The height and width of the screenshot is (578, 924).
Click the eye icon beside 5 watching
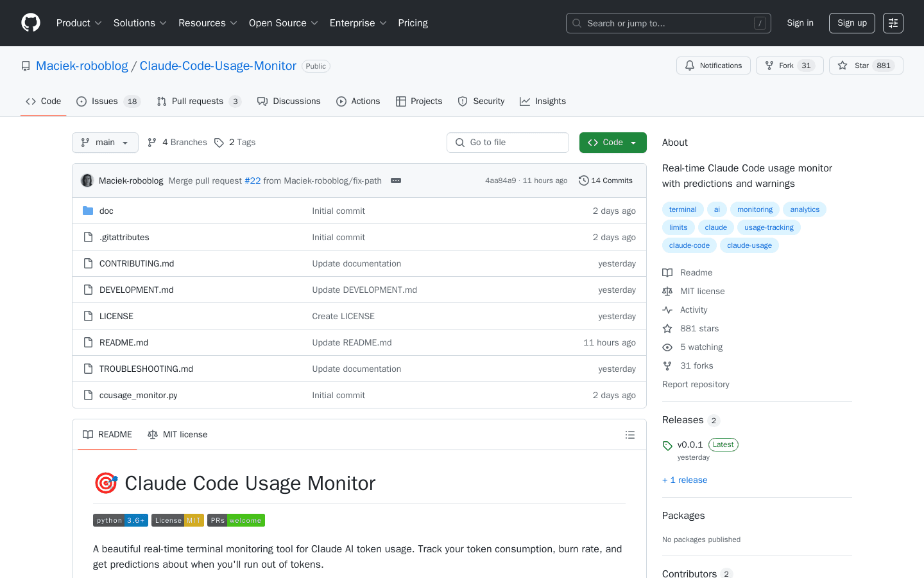[667, 347]
